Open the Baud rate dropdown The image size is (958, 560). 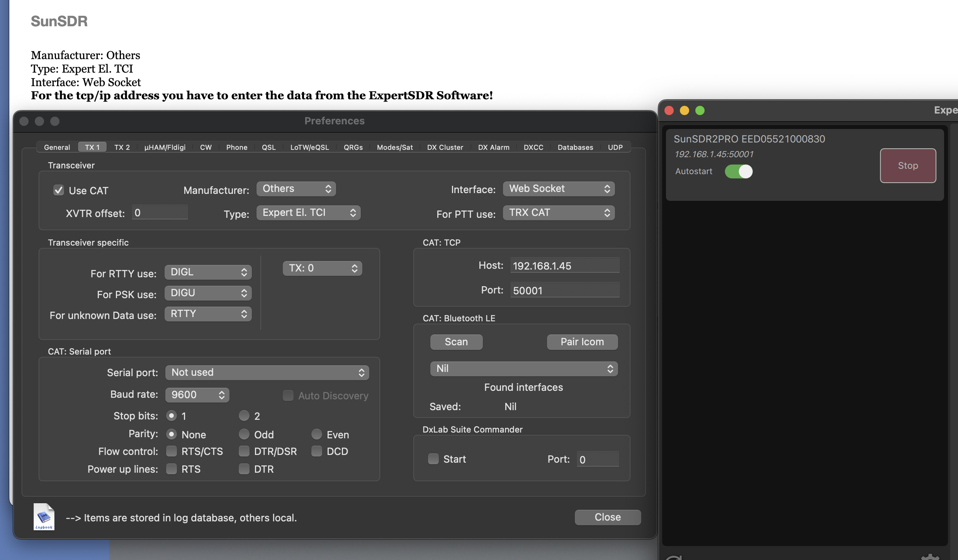pyautogui.click(x=197, y=395)
